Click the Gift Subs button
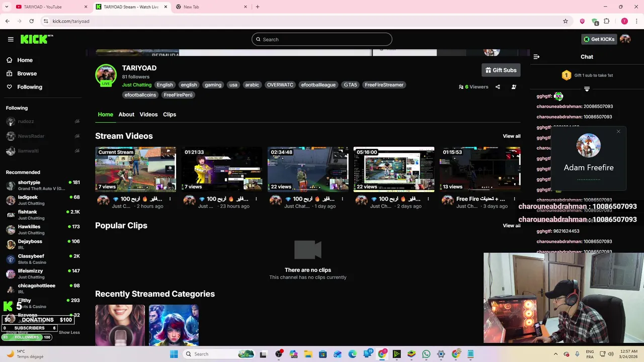 tap(501, 70)
